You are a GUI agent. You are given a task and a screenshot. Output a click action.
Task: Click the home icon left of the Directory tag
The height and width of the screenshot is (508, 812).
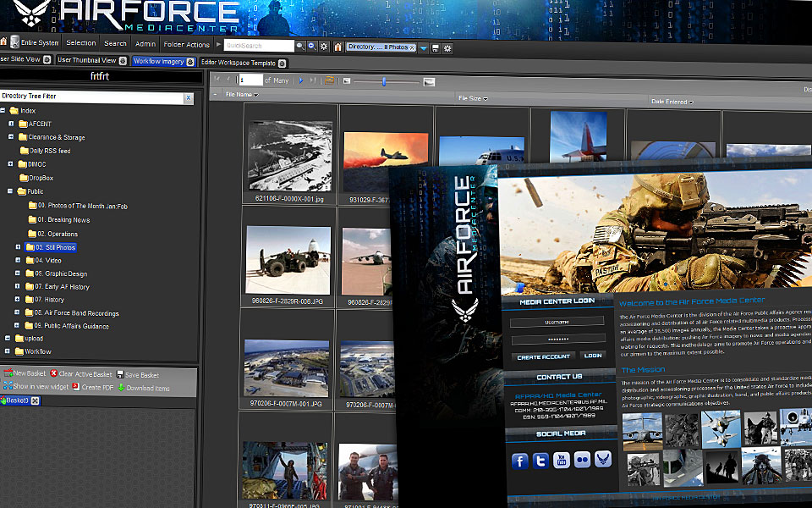click(x=337, y=47)
